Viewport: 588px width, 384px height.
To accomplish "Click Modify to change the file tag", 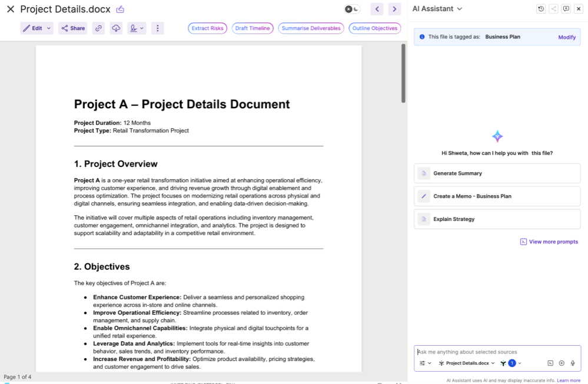I will coord(567,37).
